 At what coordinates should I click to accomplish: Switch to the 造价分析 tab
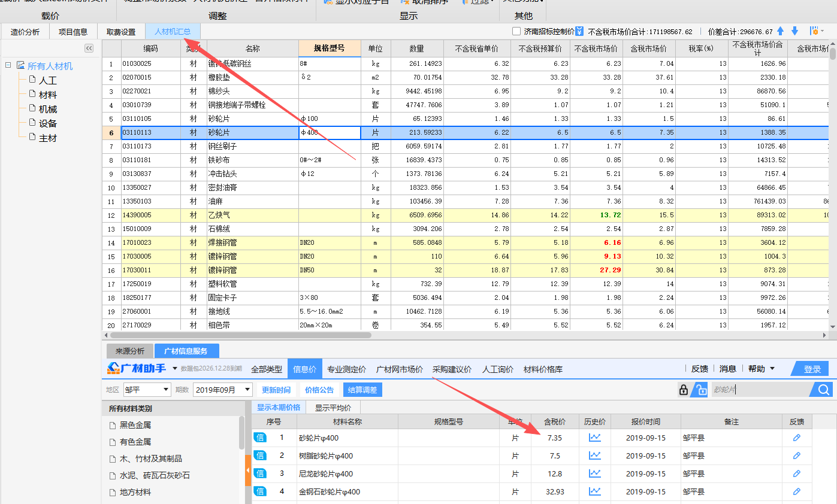[x=25, y=32]
